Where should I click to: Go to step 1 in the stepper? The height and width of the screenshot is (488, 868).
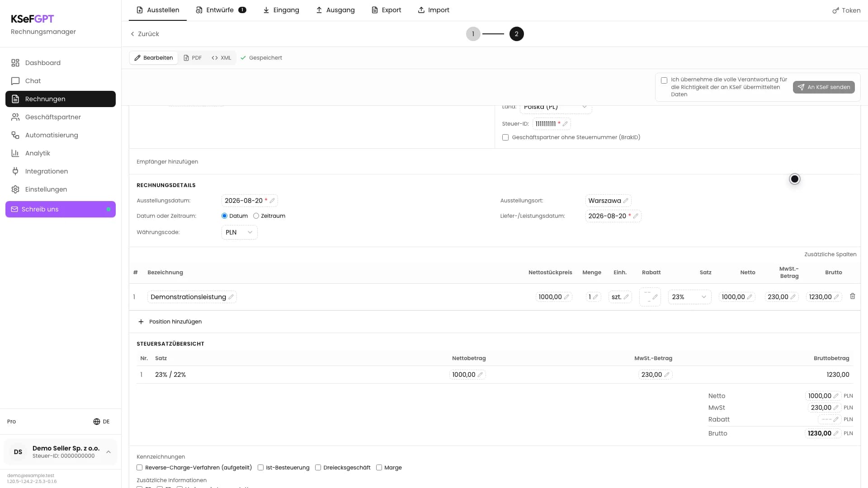click(x=473, y=34)
